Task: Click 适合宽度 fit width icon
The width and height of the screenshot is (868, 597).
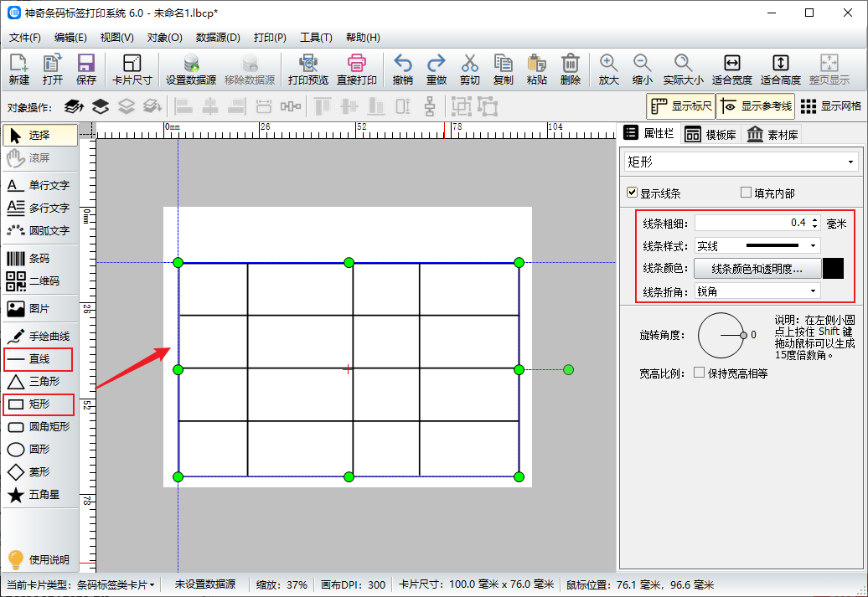Action: click(731, 69)
